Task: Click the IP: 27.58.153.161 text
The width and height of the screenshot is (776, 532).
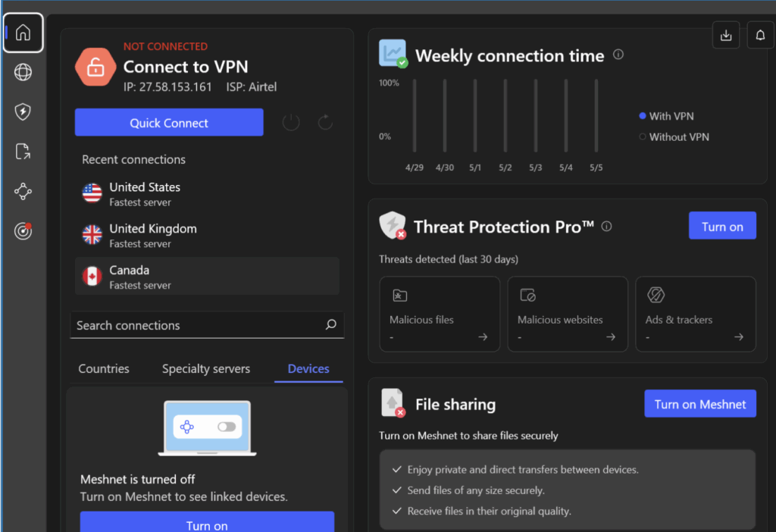Action: 167,87
